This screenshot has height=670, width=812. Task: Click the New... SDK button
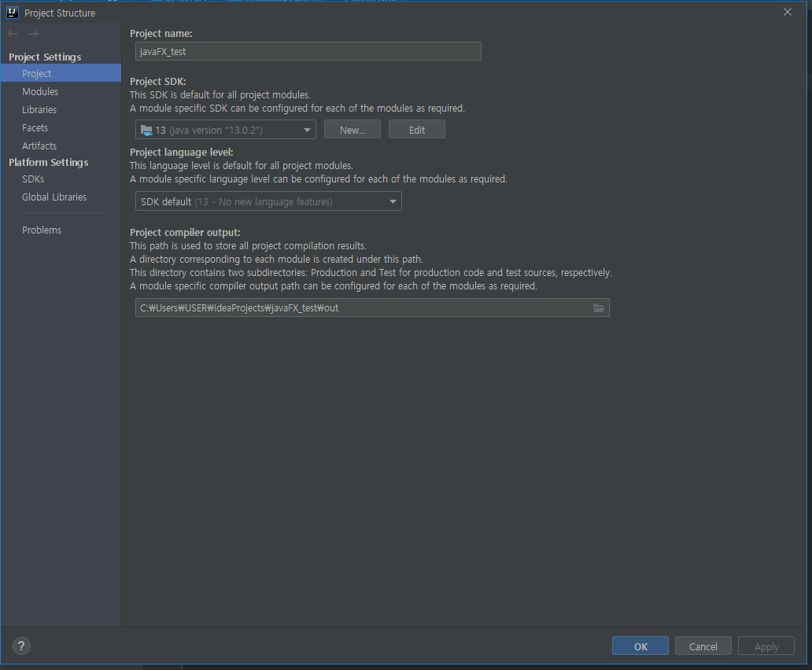coord(352,130)
